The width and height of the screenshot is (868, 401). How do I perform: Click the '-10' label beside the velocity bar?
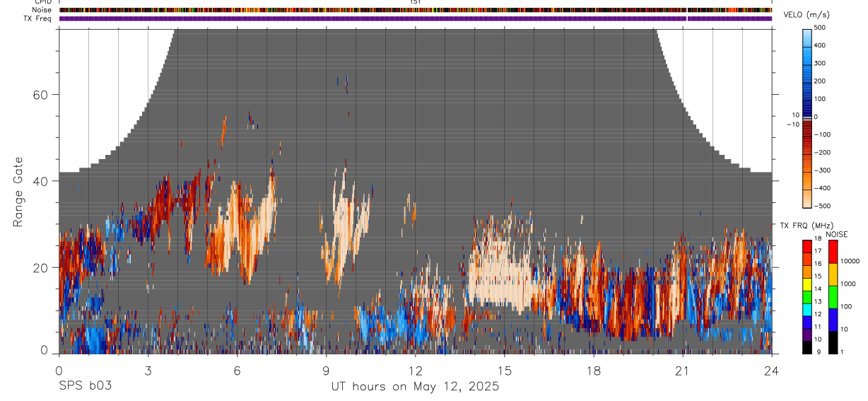tap(792, 124)
